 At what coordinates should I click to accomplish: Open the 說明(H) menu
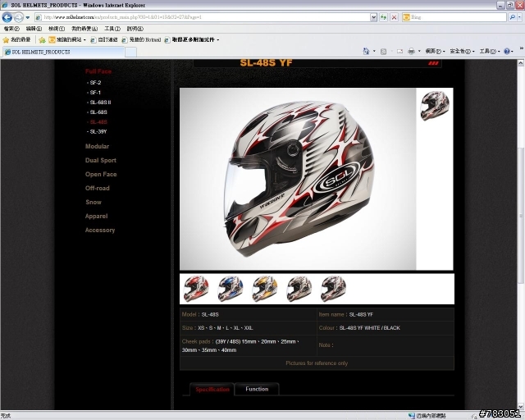(135, 29)
